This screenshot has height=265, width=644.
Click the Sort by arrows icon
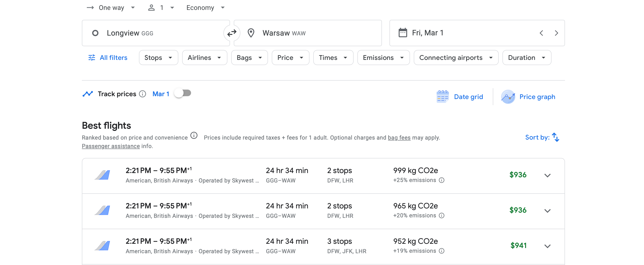click(x=556, y=137)
